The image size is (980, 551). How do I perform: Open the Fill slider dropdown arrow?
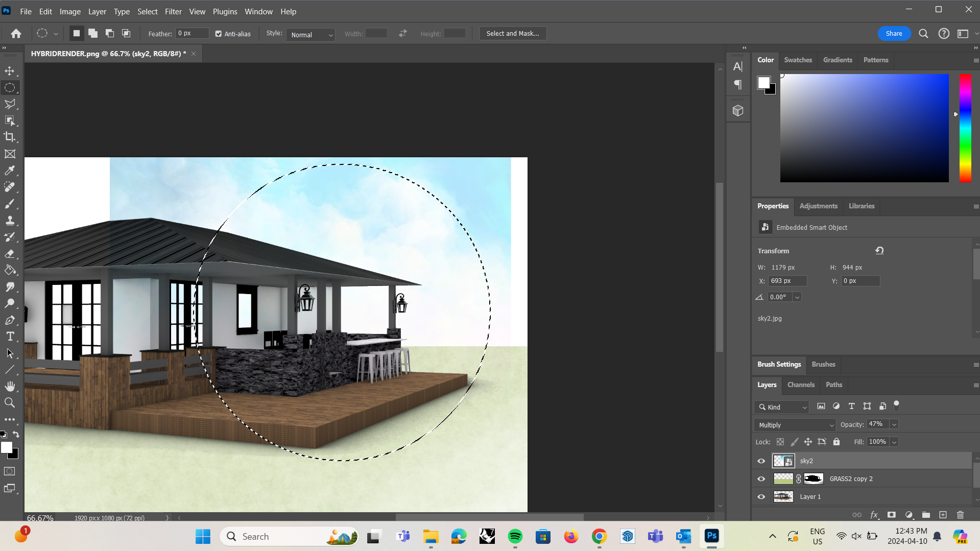(x=894, y=442)
